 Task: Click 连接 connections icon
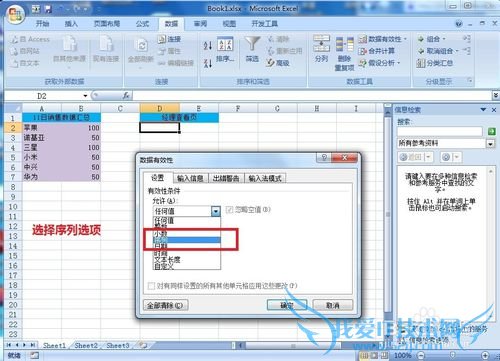162,39
